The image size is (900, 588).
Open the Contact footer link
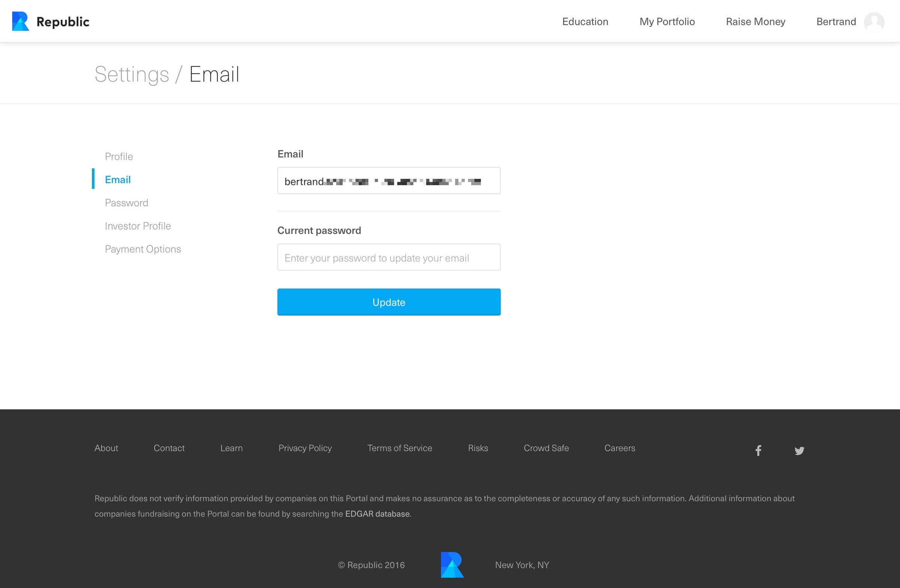click(169, 448)
